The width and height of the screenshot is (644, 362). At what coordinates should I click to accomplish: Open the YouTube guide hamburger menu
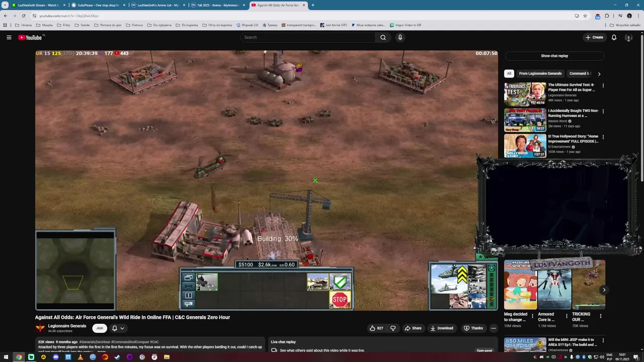pyautogui.click(x=9, y=37)
